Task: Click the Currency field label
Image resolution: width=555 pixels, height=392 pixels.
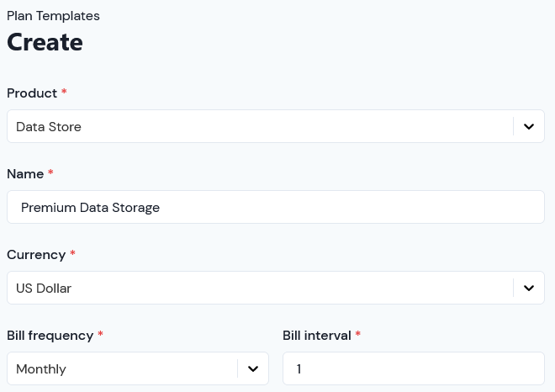Action: [x=36, y=255]
